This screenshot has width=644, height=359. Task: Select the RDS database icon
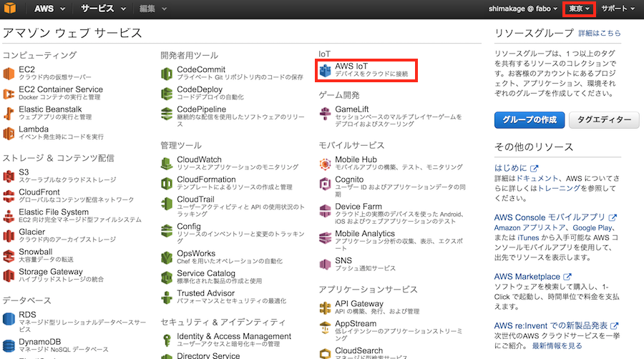tap(9, 318)
